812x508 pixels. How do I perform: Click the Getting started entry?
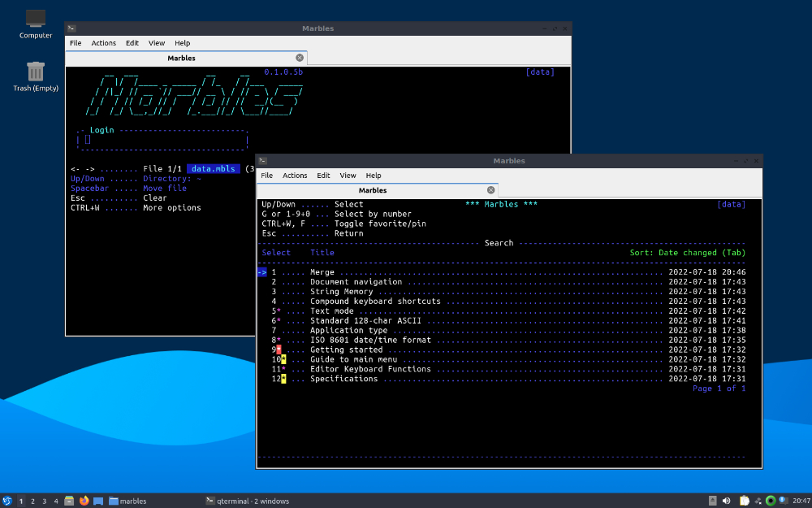(346, 350)
